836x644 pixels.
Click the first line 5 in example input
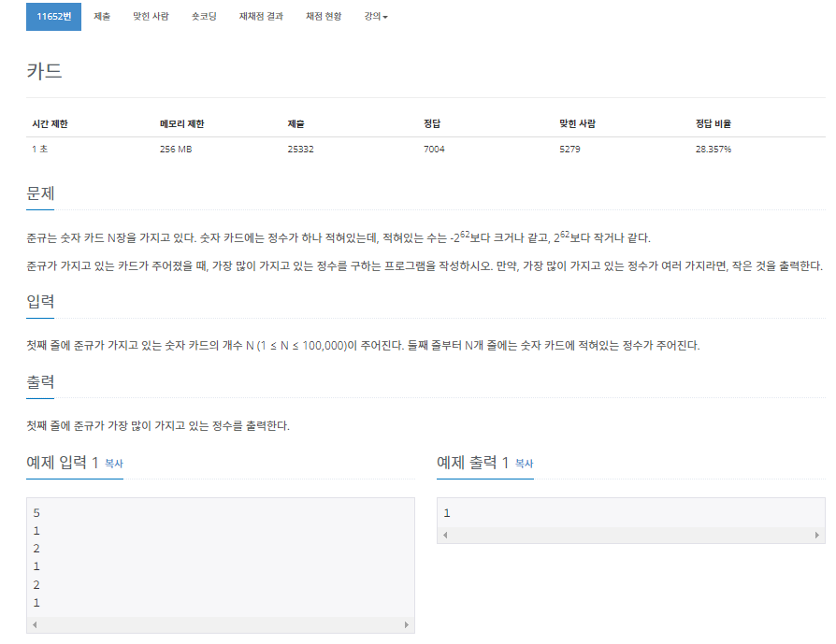(x=36, y=513)
